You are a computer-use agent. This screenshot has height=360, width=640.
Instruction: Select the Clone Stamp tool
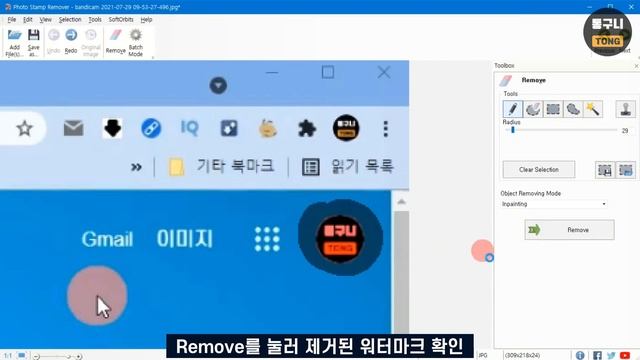click(x=625, y=109)
